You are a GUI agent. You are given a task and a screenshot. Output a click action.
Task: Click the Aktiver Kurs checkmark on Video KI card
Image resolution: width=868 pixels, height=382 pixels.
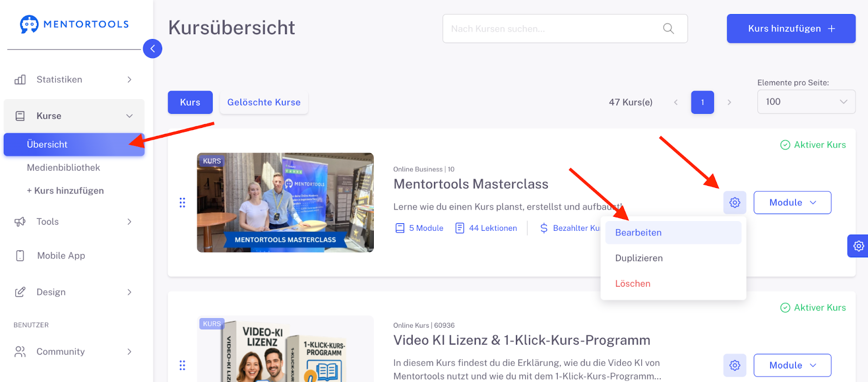point(785,308)
